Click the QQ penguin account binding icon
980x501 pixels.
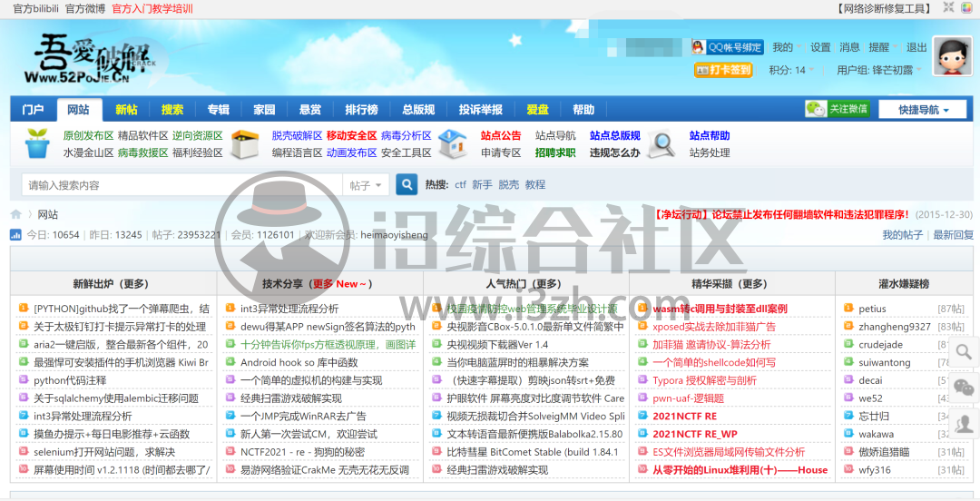coord(698,47)
